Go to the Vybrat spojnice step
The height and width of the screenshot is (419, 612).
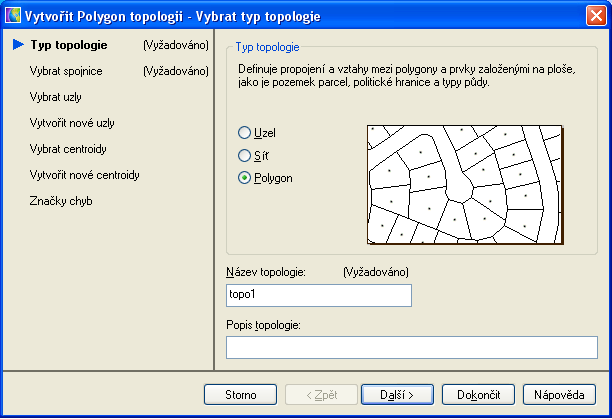pos(66,71)
